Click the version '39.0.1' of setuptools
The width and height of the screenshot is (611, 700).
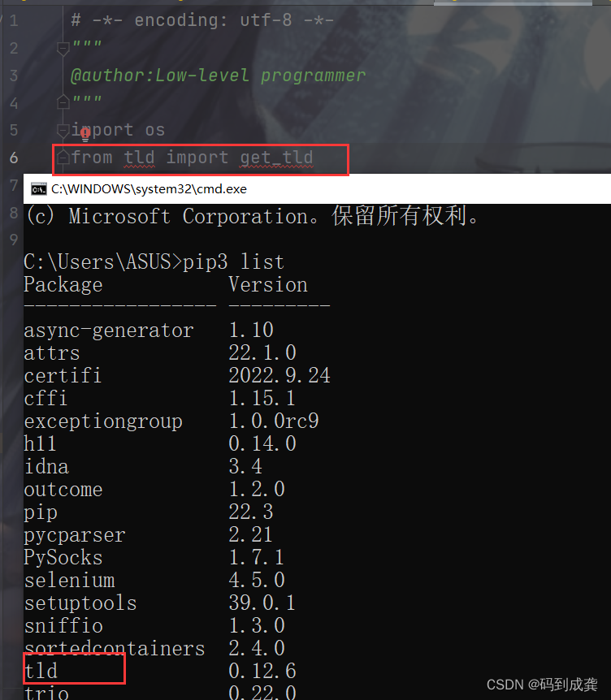coord(262,603)
